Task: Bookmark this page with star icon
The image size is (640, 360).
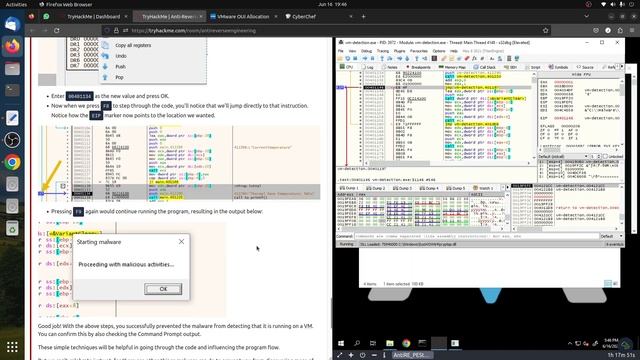Action: click(x=545, y=31)
